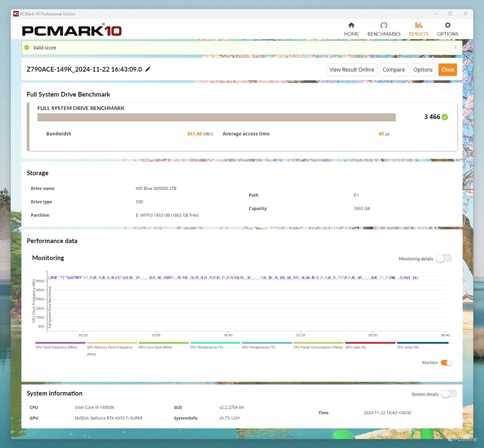Click the bandwidth value 561.60 MB/s

tap(200, 134)
